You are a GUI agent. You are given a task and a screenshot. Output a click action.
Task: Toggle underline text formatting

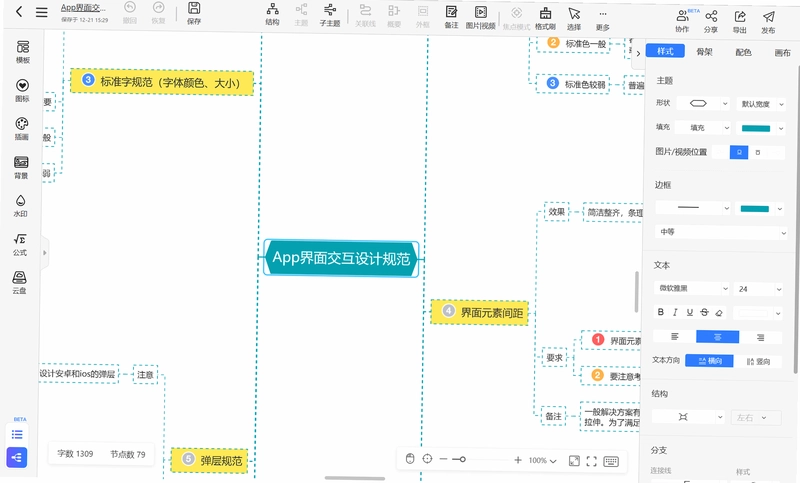tap(690, 312)
